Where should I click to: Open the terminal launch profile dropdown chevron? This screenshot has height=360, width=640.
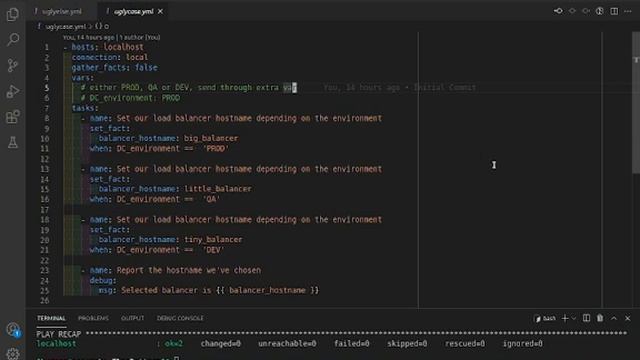[x=574, y=318]
